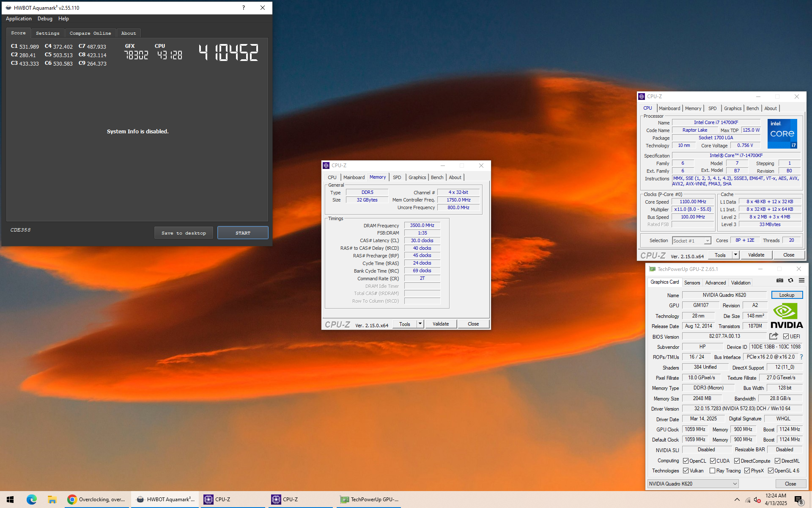Screen dimensions: 812x508
Task: Open File Explorer from the taskbar
Action: pyautogui.click(x=52, y=500)
